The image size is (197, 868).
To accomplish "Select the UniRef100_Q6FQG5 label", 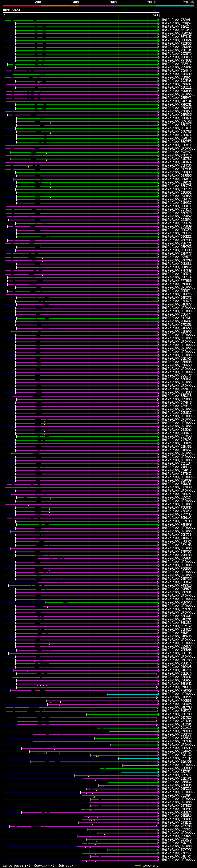I will [x=177, y=115].
